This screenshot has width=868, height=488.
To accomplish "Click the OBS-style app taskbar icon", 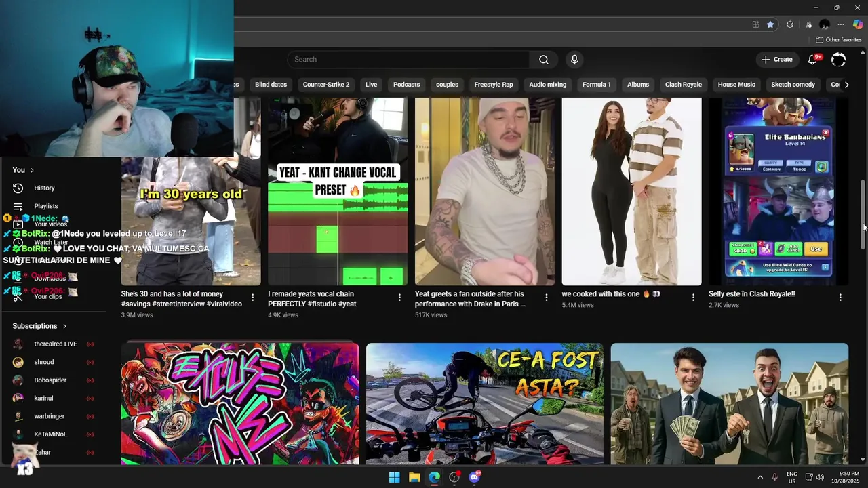I will (x=454, y=477).
